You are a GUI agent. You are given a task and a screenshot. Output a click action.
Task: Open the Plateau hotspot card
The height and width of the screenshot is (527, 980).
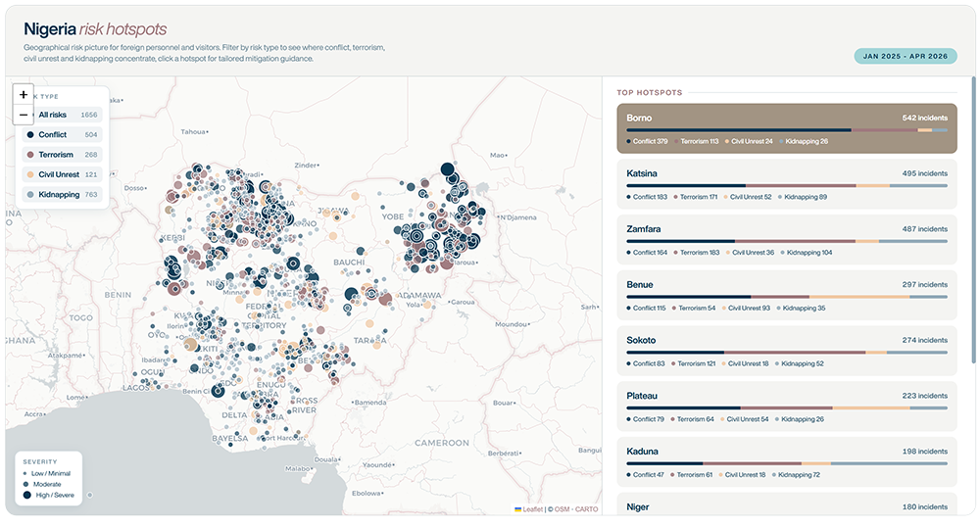click(786, 407)
